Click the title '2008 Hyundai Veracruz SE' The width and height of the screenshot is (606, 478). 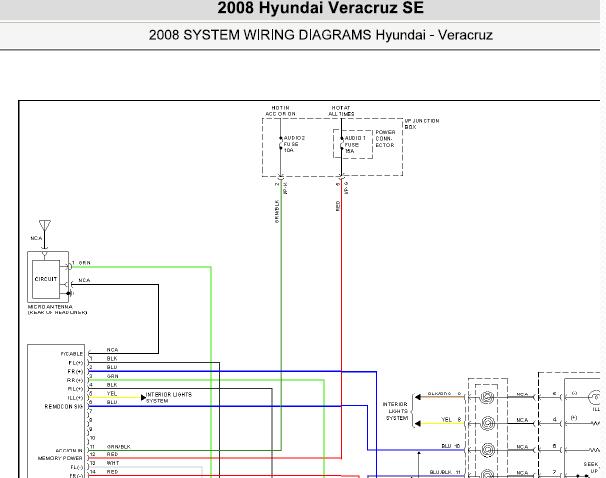[320, 8]
